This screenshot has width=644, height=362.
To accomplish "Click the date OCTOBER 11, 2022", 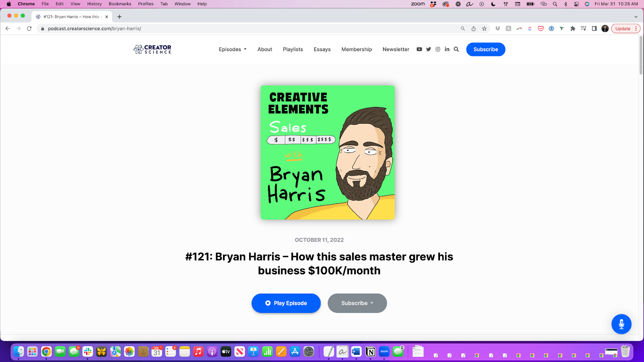I will tap(319, 240).
